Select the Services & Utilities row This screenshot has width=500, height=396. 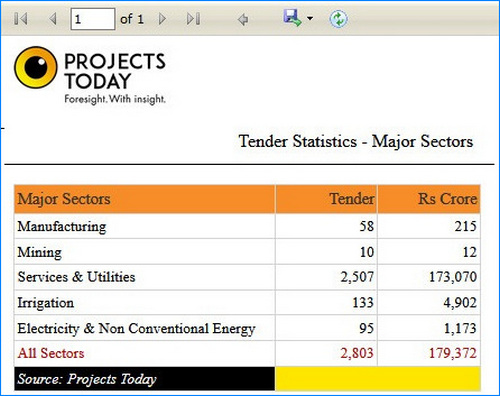[247, 277]
